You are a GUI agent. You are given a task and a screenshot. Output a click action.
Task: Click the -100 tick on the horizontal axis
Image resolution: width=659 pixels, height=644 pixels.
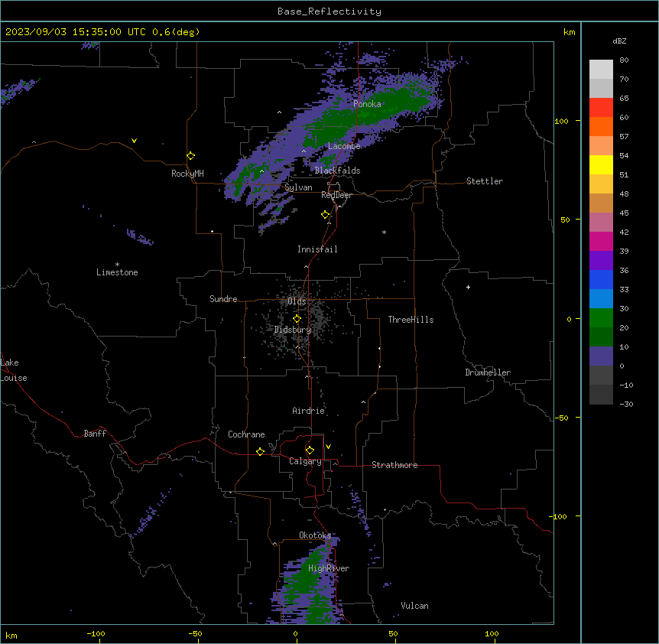96,633
